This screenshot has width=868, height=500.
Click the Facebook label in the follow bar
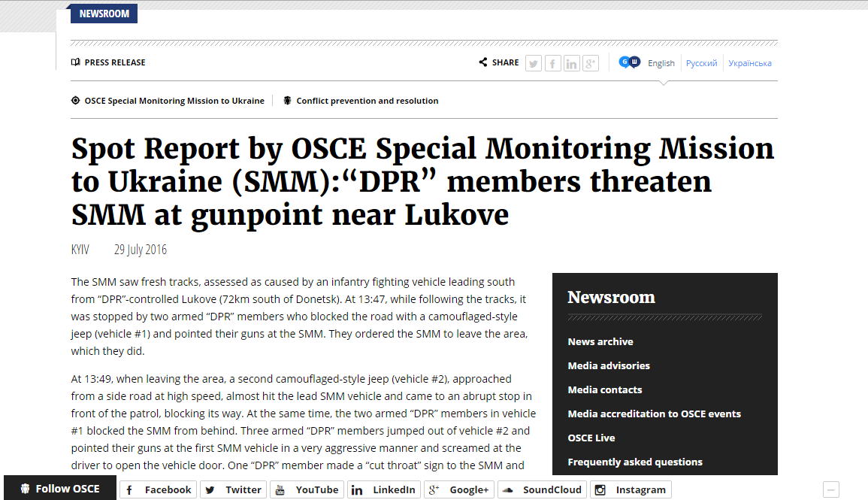(x=168, y=490)
